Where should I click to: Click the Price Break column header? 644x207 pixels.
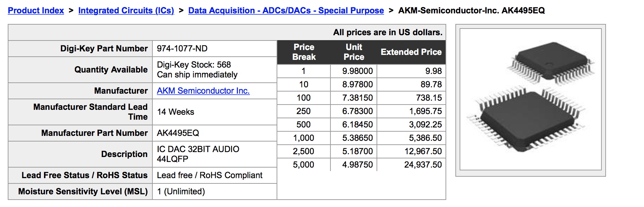point(304,52)
